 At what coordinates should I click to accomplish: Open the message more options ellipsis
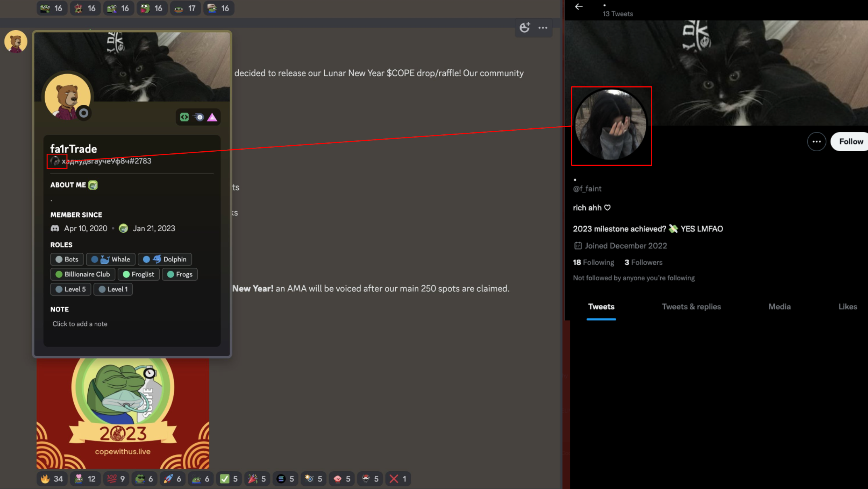(543, 27)
